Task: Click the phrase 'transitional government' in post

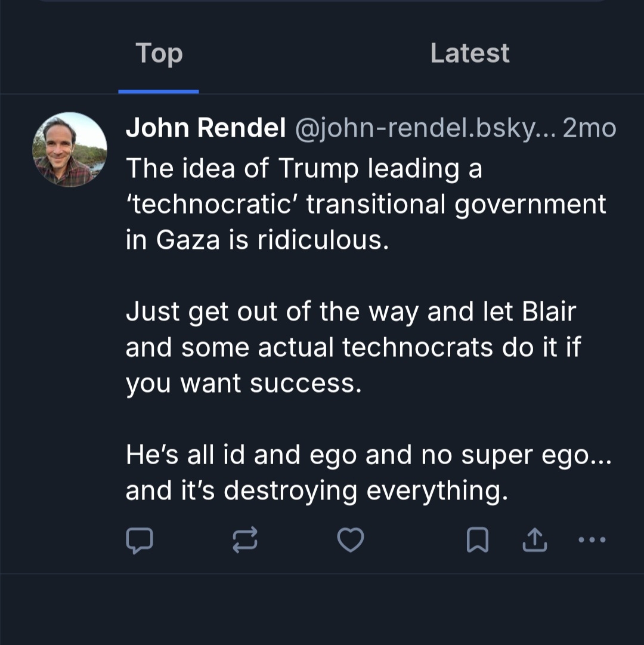Action: (456, 205)
